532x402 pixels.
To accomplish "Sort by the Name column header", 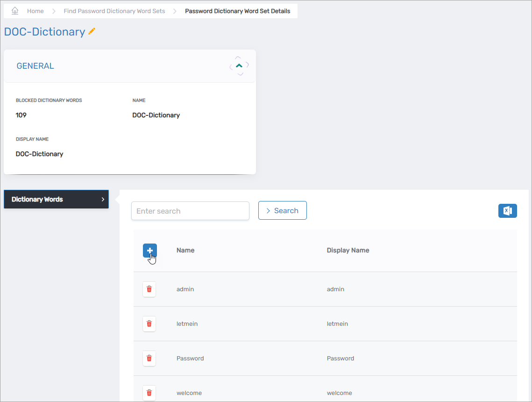I will [185, 251].
